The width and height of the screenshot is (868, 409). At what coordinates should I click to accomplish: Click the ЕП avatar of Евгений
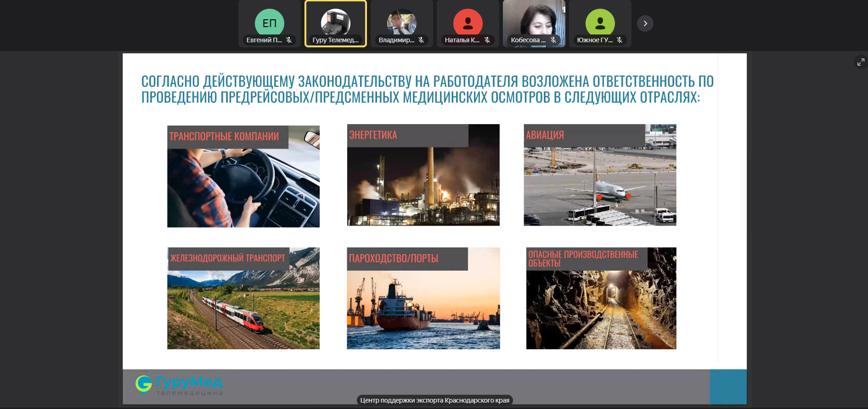coord(269,23)
